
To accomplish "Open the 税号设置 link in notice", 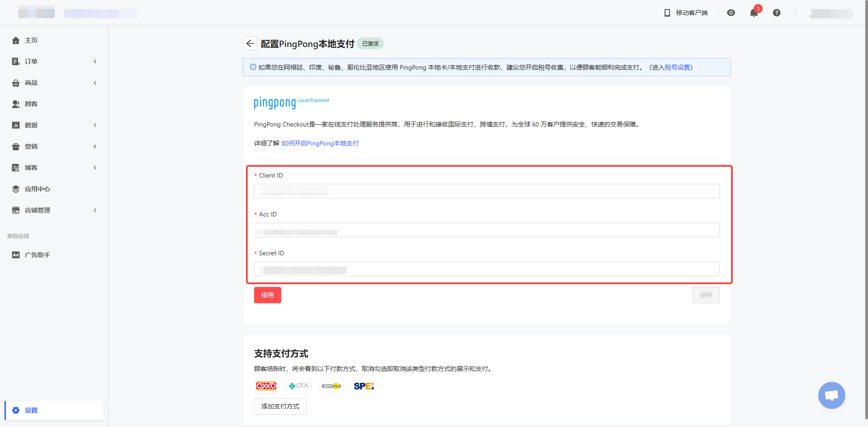I will point(677,67).
